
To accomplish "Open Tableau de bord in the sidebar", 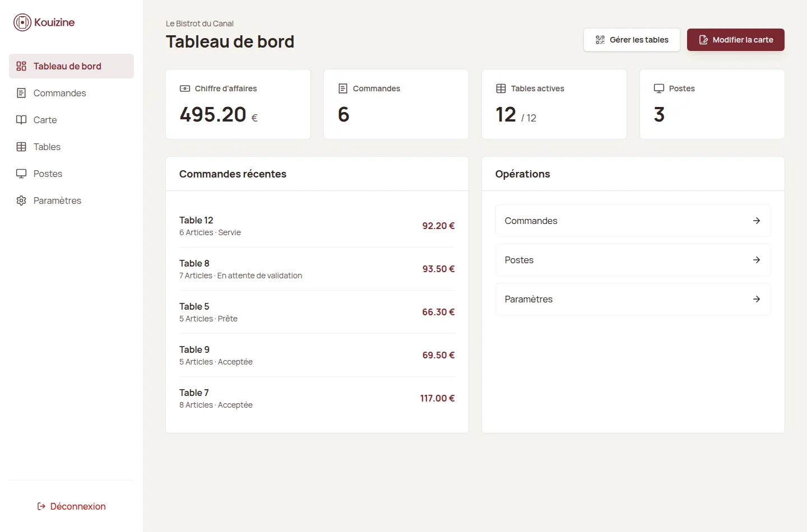I will 71,66.
